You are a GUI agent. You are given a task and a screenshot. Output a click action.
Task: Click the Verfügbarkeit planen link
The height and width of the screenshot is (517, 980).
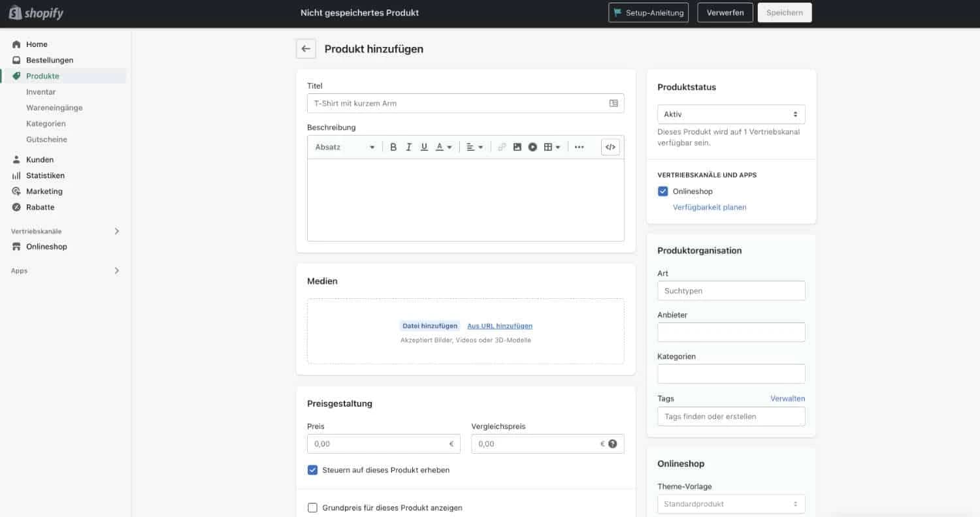click(x=710, y=207)
